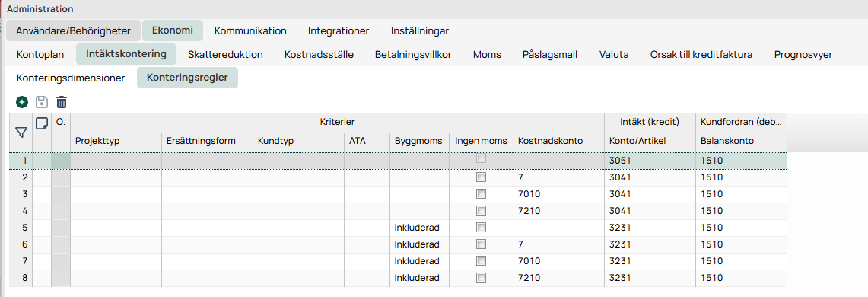Click Konto/Artikel value 3051 in row 1
The image size is (868, 297).
click(650, 161)
